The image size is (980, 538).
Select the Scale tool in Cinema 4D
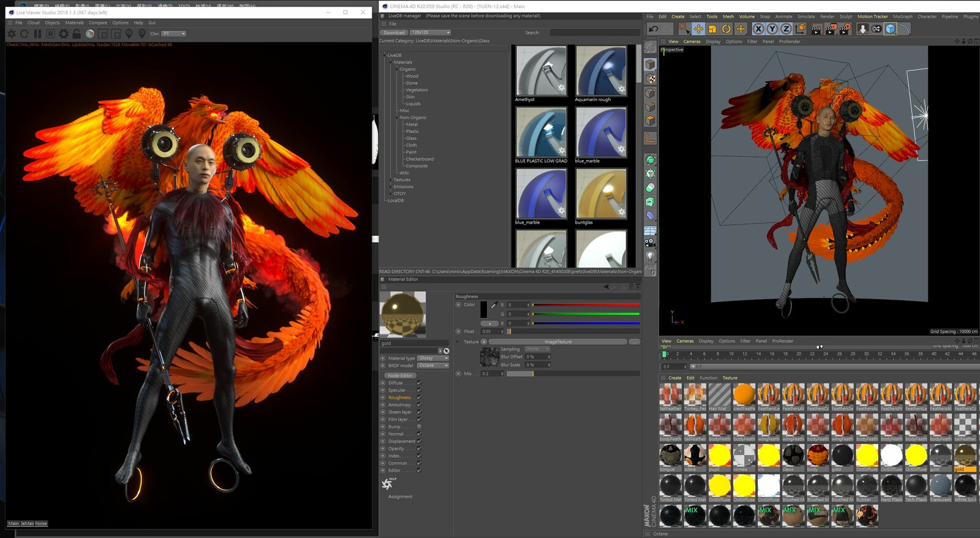point(712,29)
